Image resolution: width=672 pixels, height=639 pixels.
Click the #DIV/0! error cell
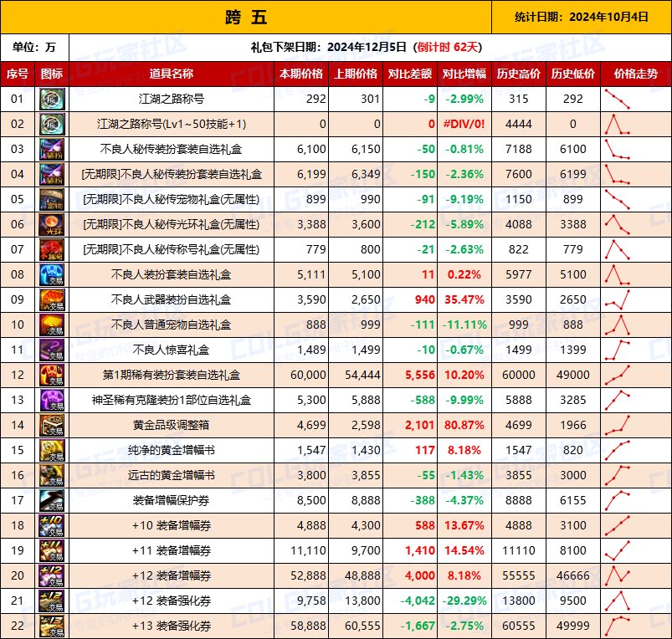click(464, 124)
